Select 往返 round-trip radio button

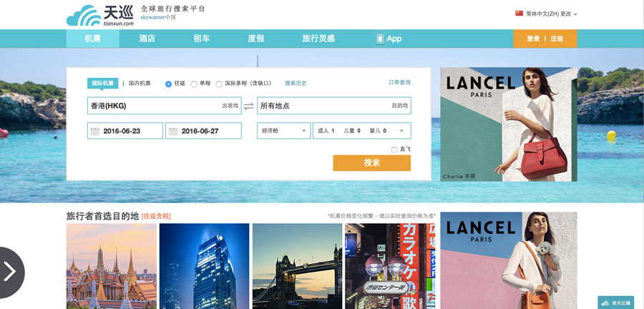pos(168,84)
